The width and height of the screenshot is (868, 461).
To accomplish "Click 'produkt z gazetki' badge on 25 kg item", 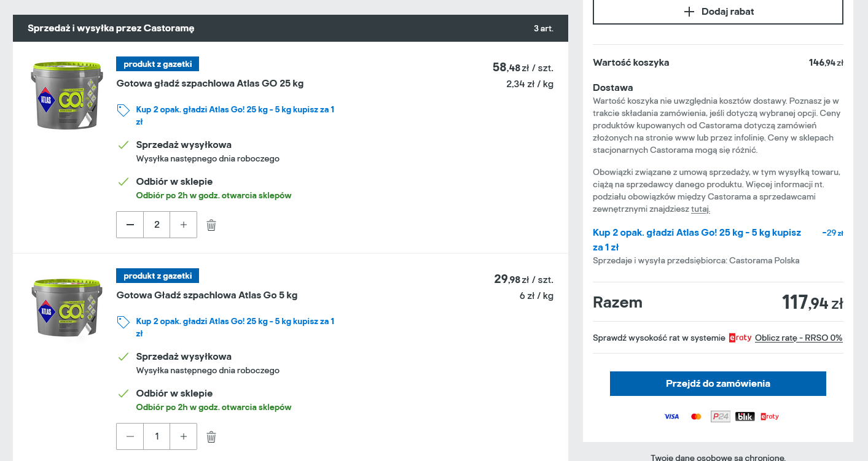I will 158,64.
